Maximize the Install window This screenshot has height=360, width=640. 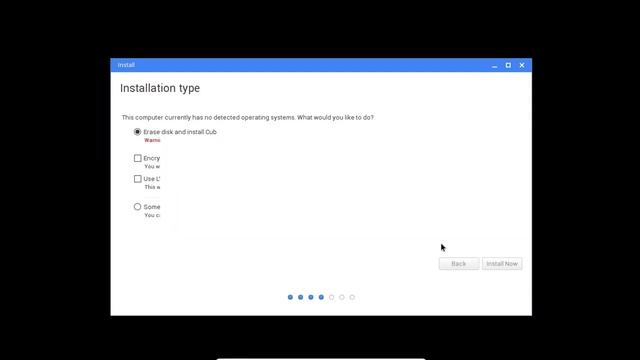508,65
